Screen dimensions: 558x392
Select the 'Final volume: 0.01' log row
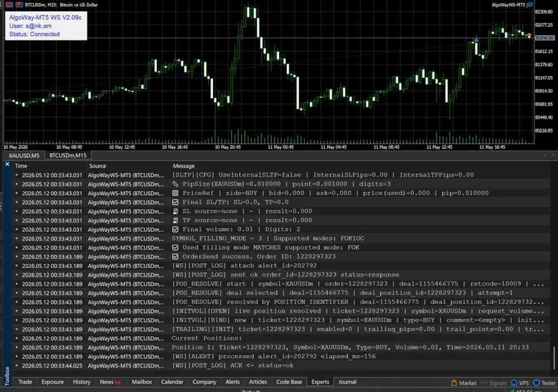tap(281, 229)
